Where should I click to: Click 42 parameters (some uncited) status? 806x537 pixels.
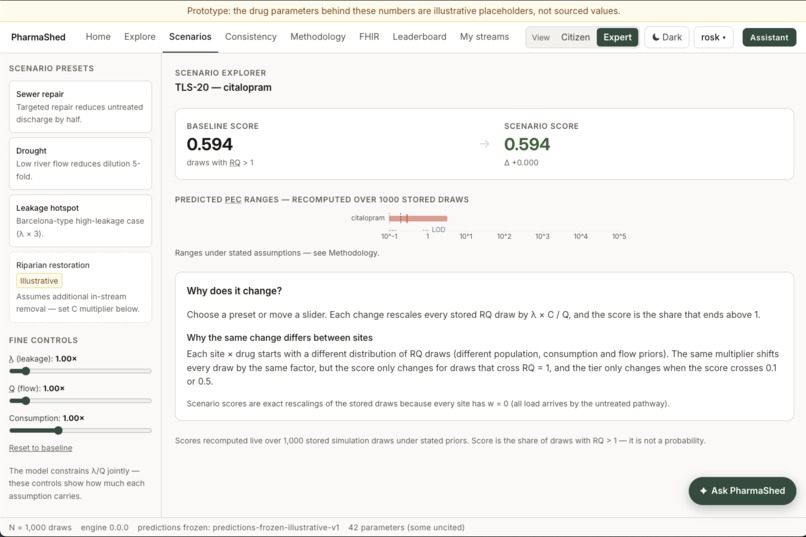coord(407,527)
